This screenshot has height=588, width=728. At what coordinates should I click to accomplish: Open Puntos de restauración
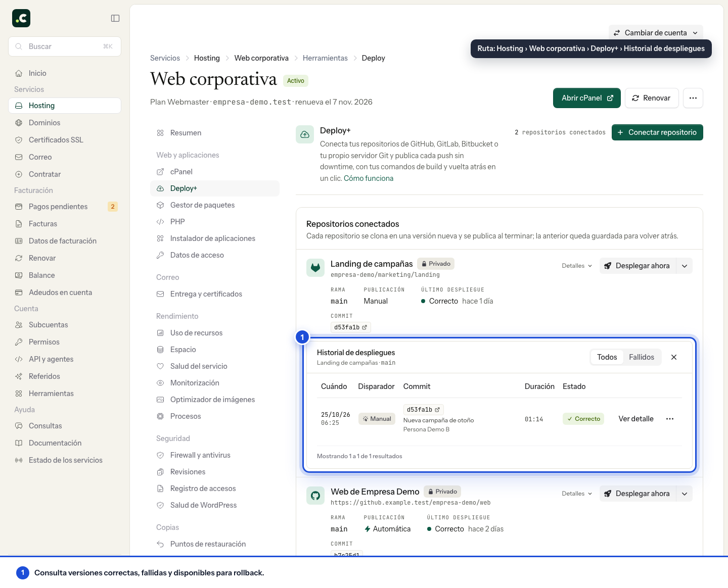[x=215, y=544]
